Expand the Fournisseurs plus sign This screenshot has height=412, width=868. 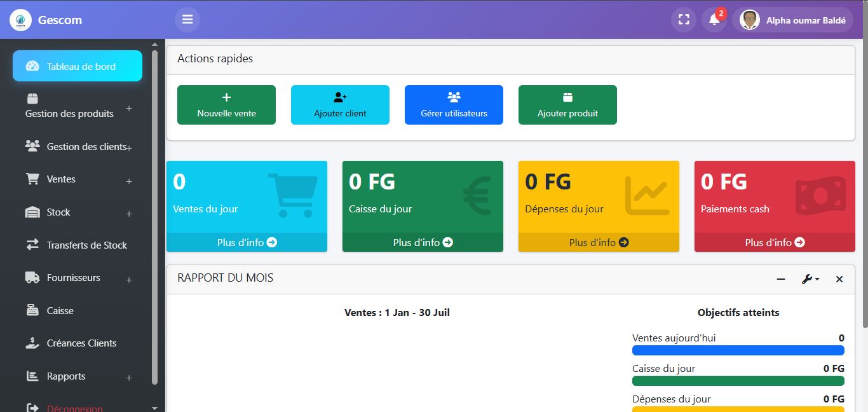click(129, 280)
